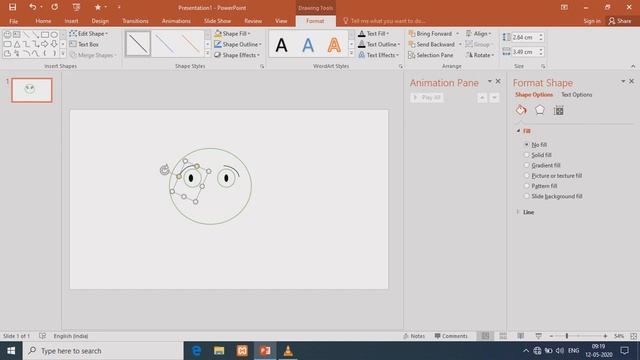The height and width of the screenshot is (360, 640).
Task: Insert a Text Box from ribbon
Action: point(84,44)
